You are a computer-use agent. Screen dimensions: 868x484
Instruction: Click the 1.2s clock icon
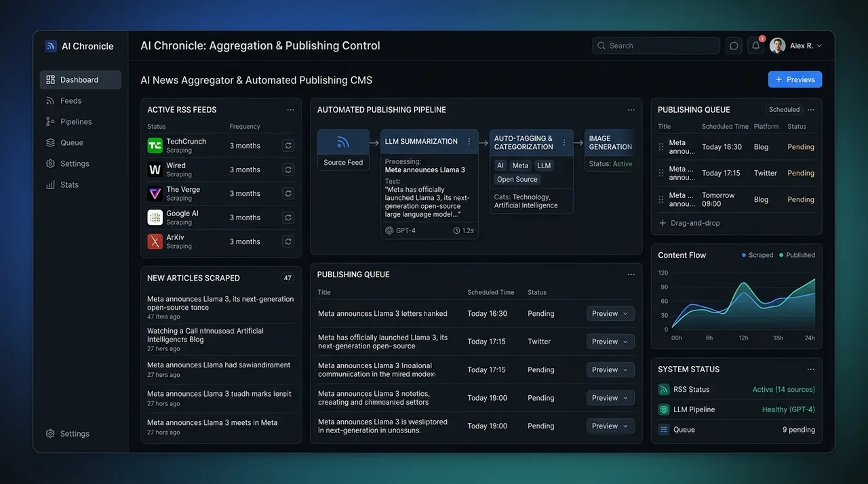point(456,230)
